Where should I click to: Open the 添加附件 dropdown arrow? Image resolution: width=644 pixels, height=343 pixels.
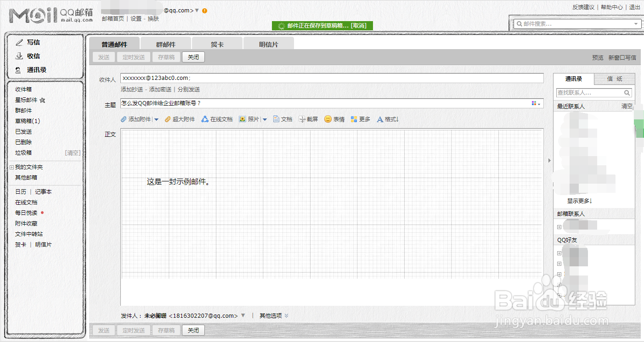tap(156, 119)
